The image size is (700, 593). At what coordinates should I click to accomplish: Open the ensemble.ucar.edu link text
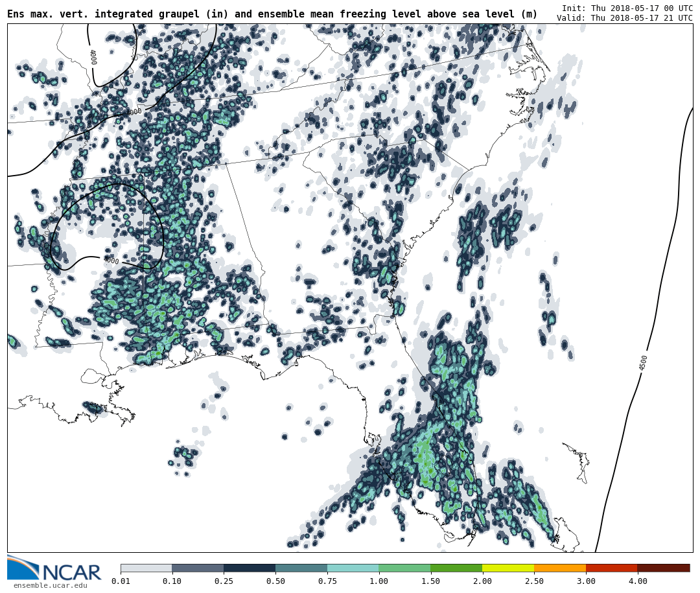point(50,585)
